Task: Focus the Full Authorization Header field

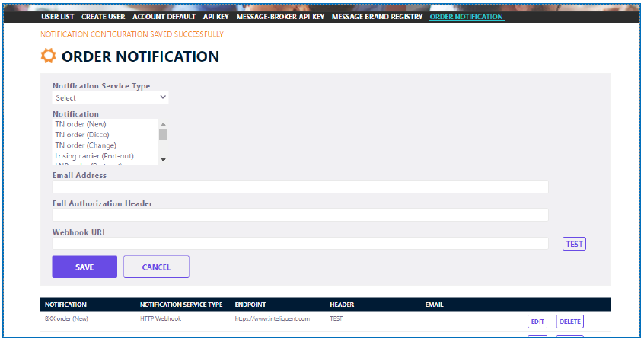Action: [x=300, y=215]
